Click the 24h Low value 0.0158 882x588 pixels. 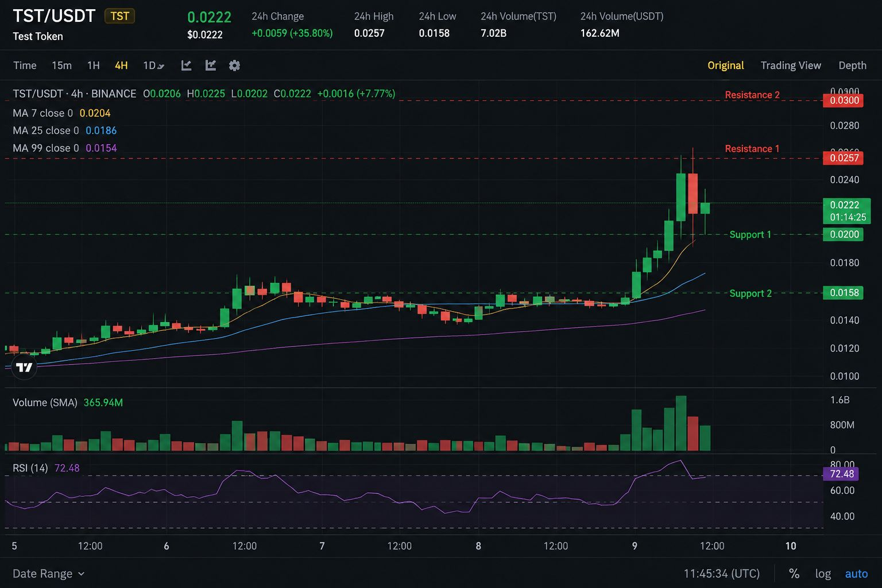tap(434, 33)
